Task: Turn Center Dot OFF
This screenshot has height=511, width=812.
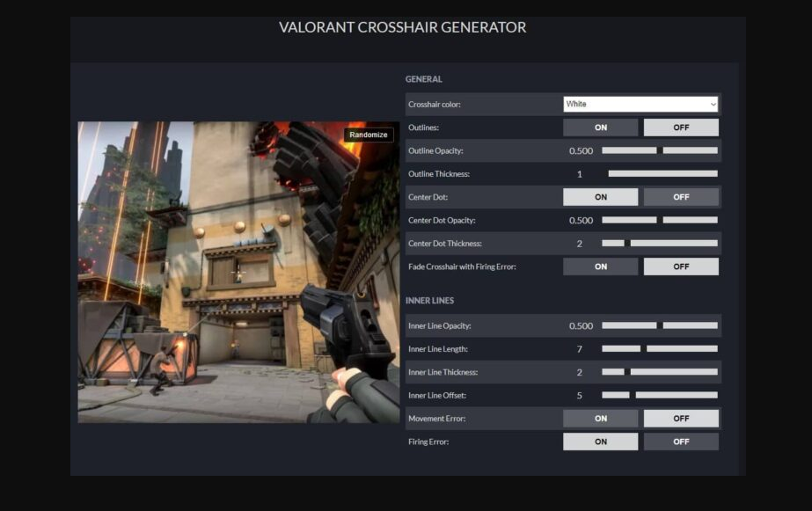Action: (681, 197)
